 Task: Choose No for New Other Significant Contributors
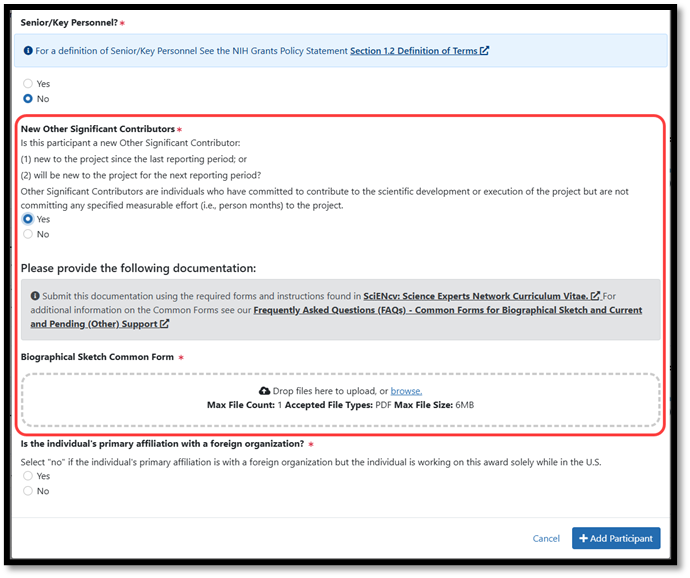click(28, 234)
